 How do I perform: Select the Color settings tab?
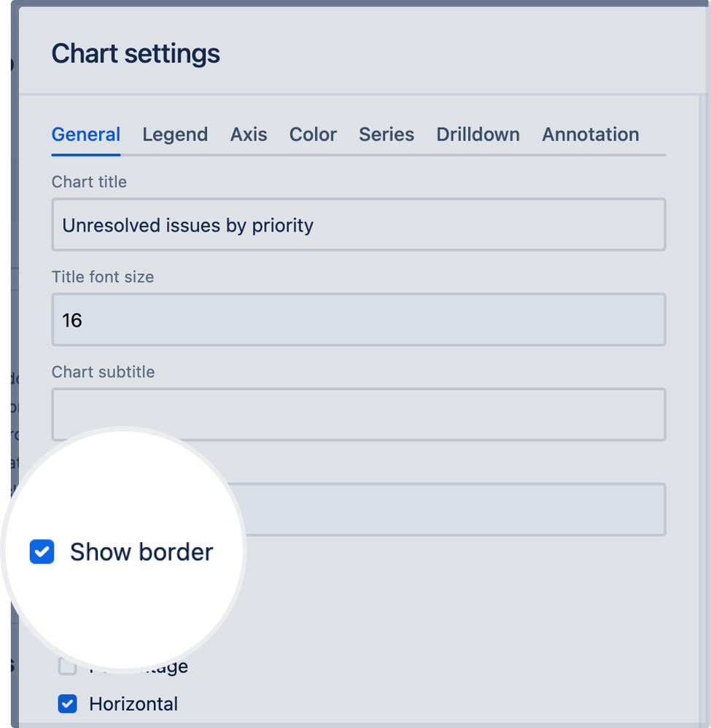point(313,134)
